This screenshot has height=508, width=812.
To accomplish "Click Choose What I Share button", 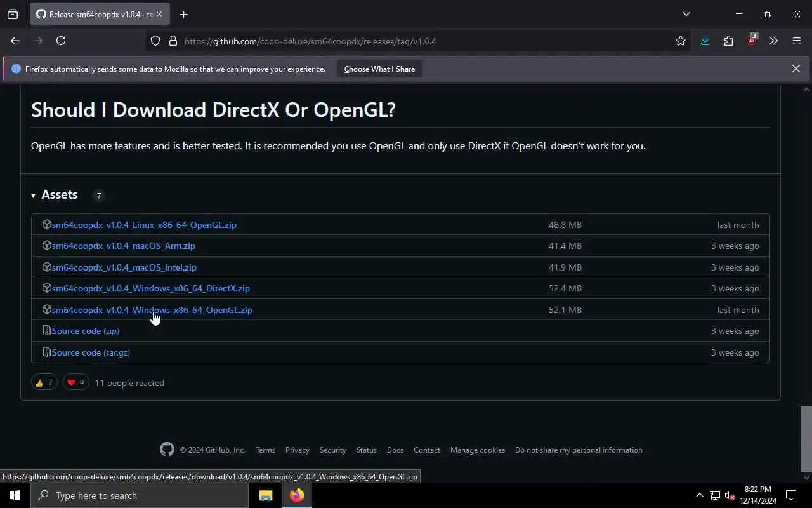I will click(379, 69).
